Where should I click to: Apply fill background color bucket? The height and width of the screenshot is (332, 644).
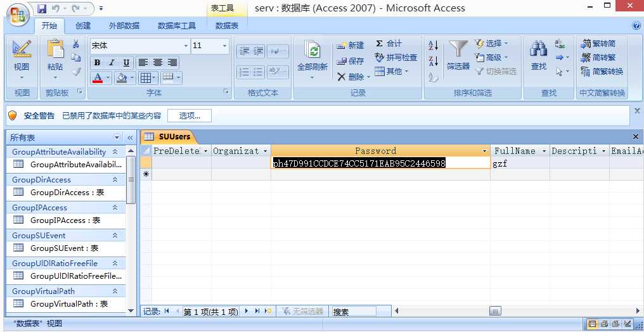pyautogui.click(x=122, y=77)
